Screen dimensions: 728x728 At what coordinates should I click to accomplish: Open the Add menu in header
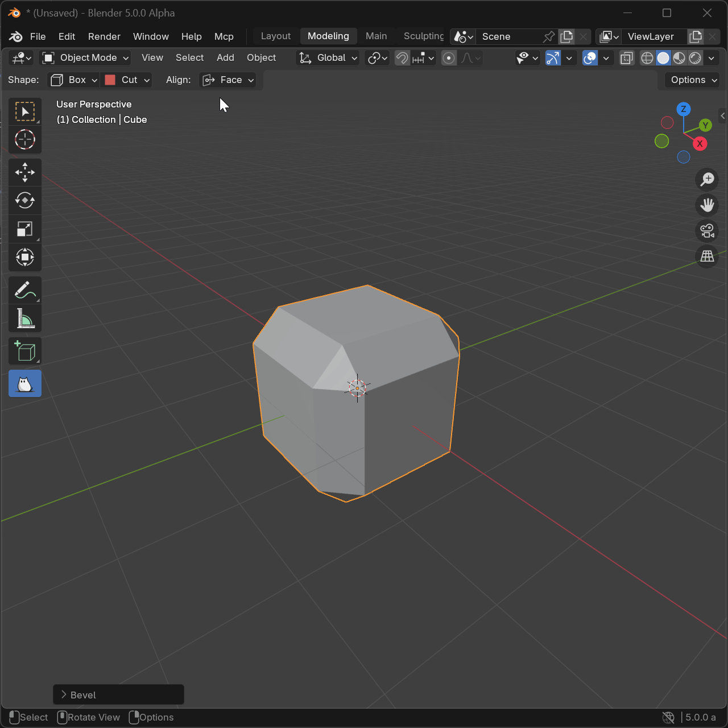tap(225, 58)
